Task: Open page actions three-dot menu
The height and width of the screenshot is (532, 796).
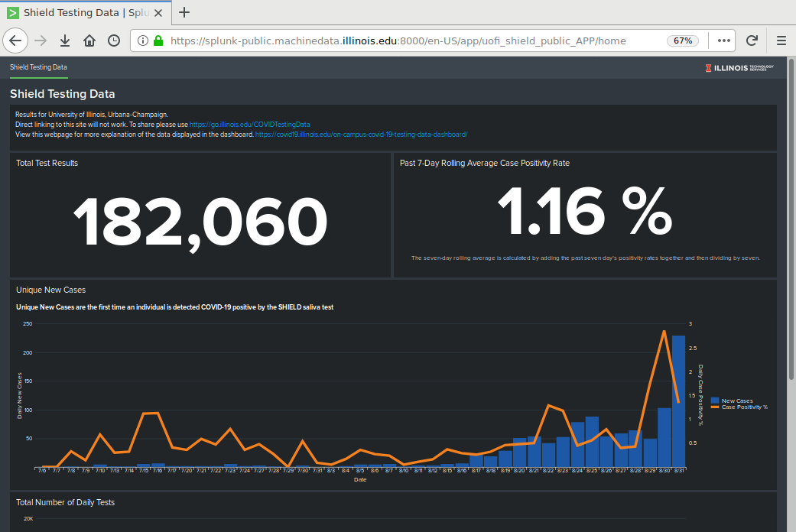Action: (x=723, y=41)
